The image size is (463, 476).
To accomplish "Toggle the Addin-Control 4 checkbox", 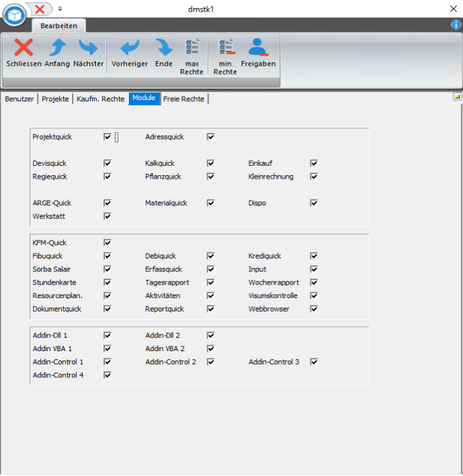I will (x=108, y=375).
